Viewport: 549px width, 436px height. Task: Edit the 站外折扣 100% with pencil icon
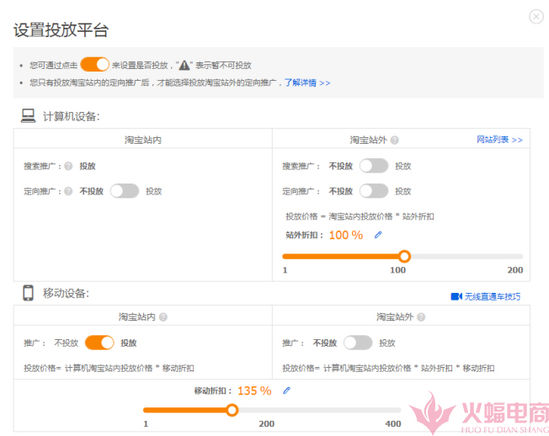378,235
